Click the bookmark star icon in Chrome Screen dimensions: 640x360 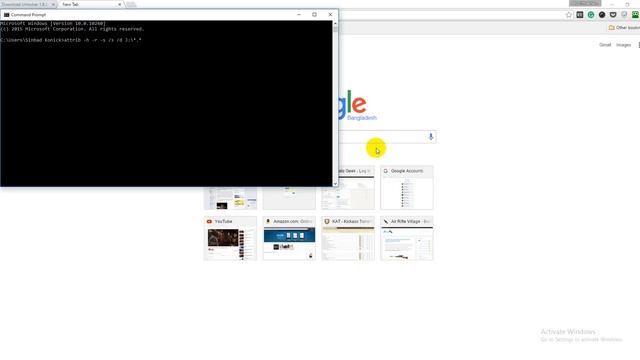pyautogui.click(x=569, y=15)
